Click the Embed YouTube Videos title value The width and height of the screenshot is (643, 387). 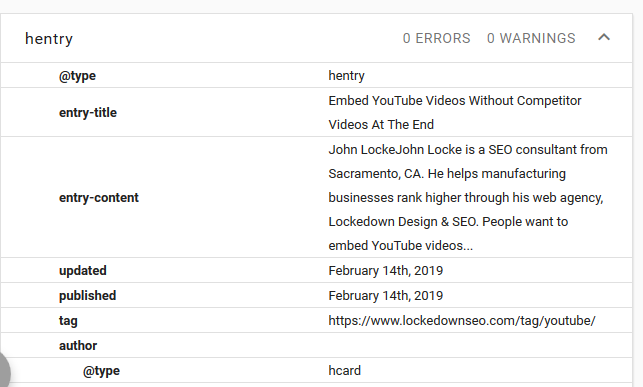point(455,112)
